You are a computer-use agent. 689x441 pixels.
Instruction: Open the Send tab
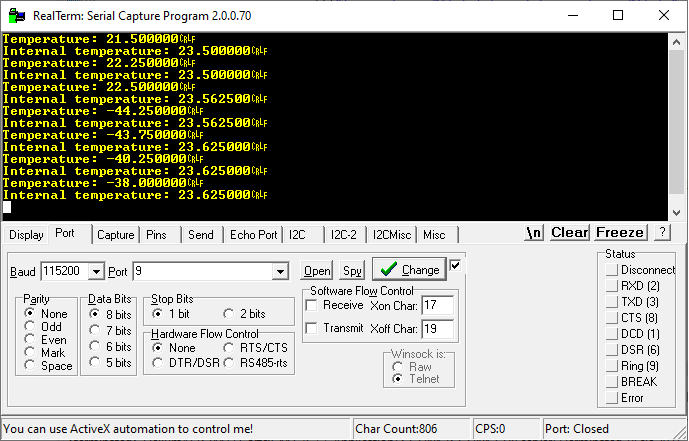(x=201, y=235)
